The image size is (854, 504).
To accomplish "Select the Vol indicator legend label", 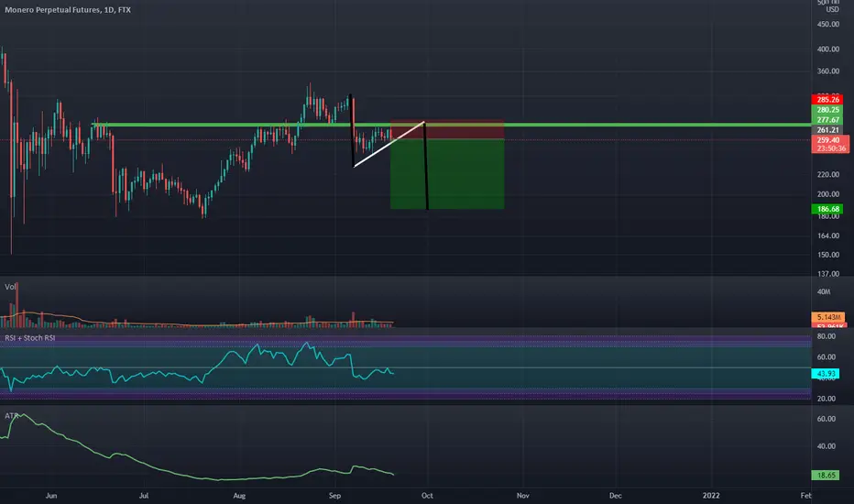I will point(10,287).
